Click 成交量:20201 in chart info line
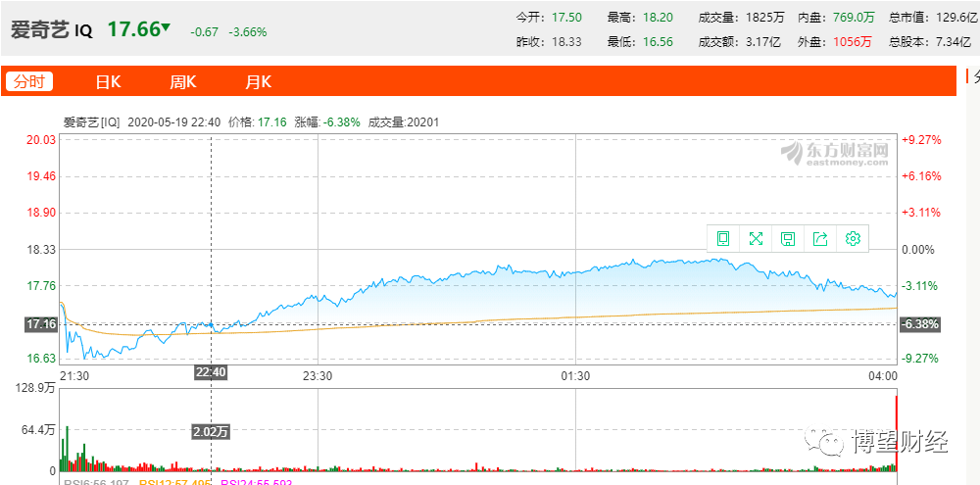980x485 pixels. [404, 122]
